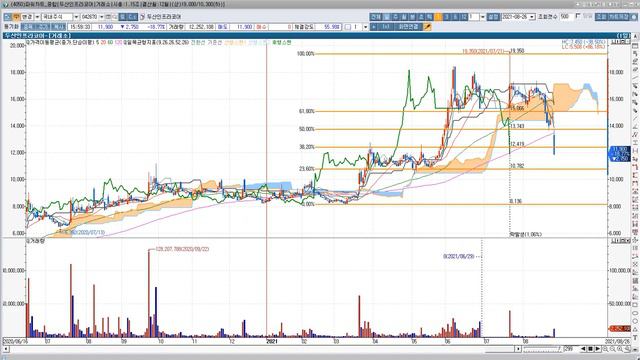The image size is (640, 360).
Task: Click the replay stop square button
Action: [590, 349]
